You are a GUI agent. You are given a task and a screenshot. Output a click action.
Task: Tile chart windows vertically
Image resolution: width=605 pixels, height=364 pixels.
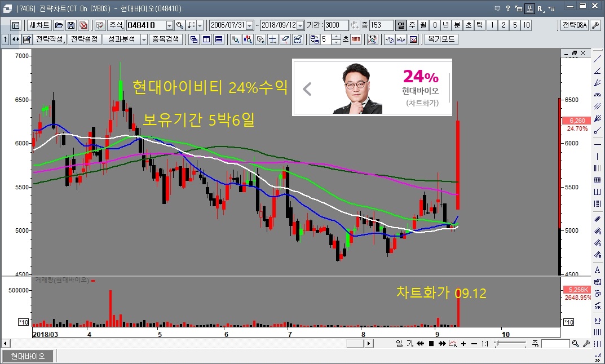pos(206,39)
